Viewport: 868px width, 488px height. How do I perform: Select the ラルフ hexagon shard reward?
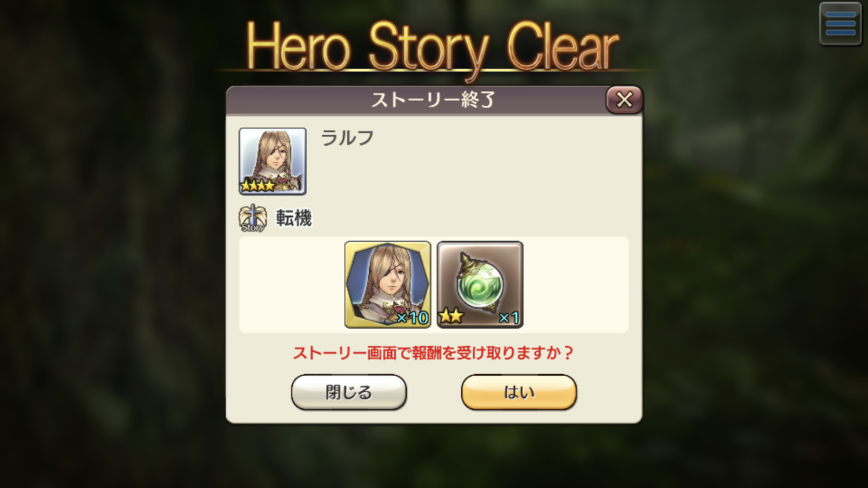(x=388, y=284)
